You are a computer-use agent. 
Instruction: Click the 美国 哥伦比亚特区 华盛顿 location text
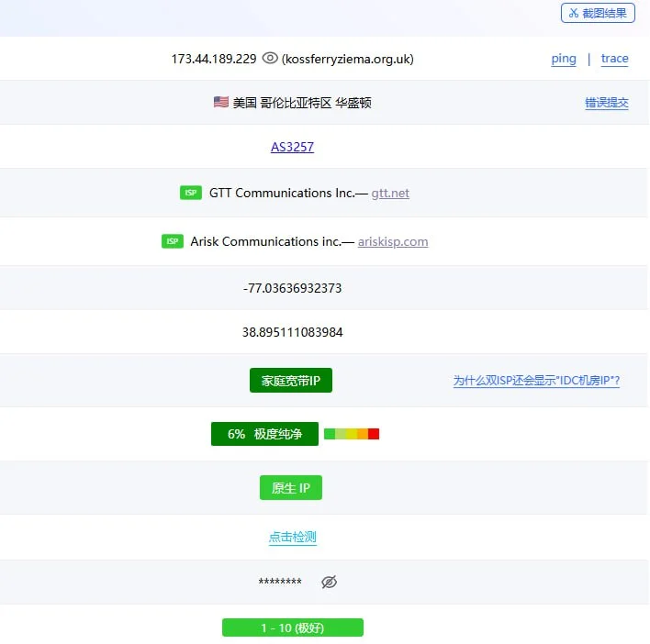302,103
